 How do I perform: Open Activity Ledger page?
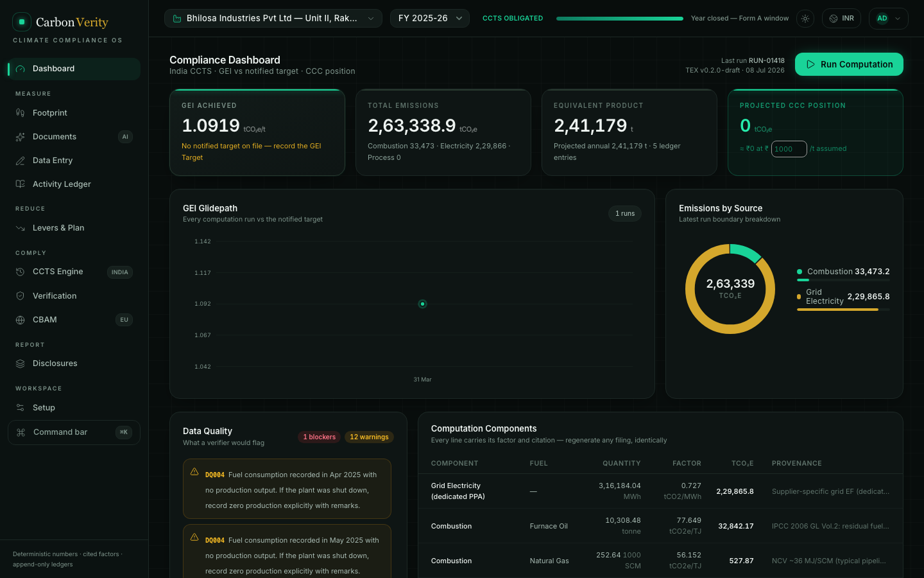click(x=74, y=184)
